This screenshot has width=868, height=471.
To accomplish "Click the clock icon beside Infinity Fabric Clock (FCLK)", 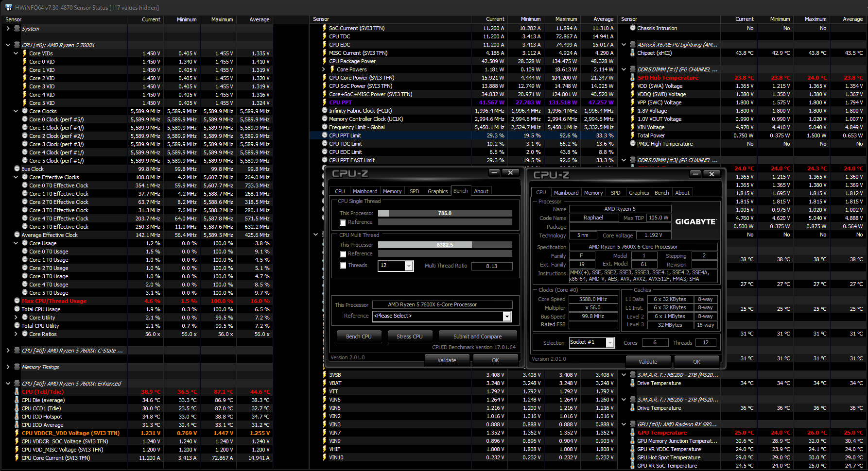I will click(x=325, y=111).
